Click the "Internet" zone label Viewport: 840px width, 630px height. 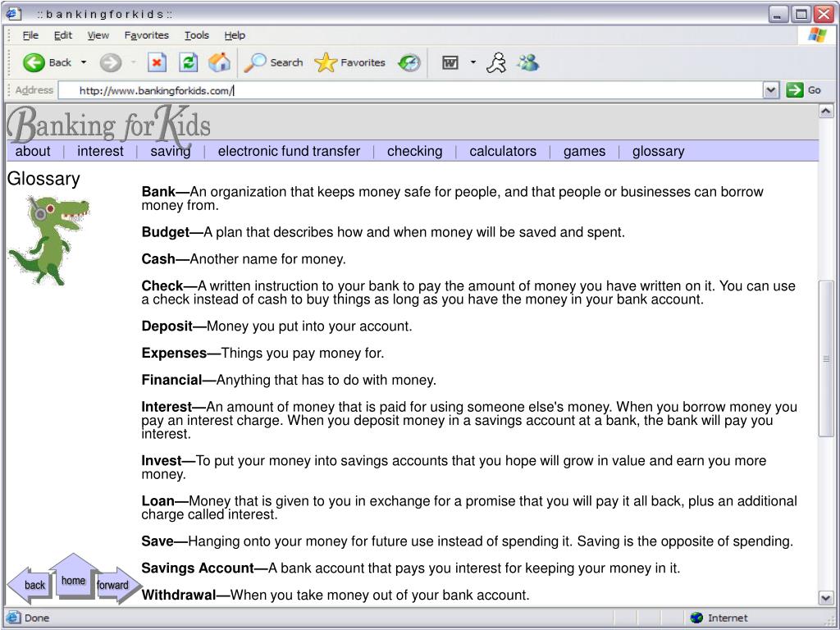[x=728, y=618]
